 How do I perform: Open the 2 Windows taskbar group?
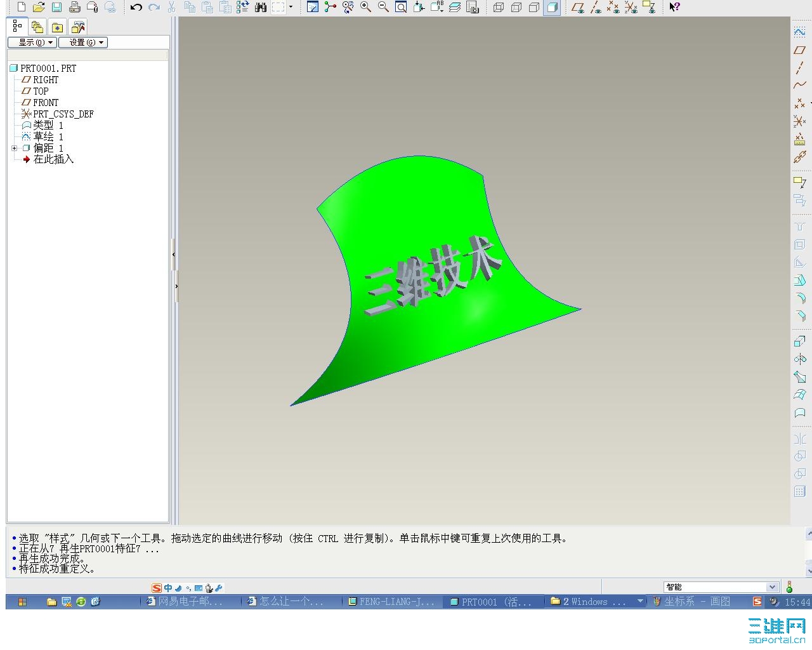(x=595, y=602)
